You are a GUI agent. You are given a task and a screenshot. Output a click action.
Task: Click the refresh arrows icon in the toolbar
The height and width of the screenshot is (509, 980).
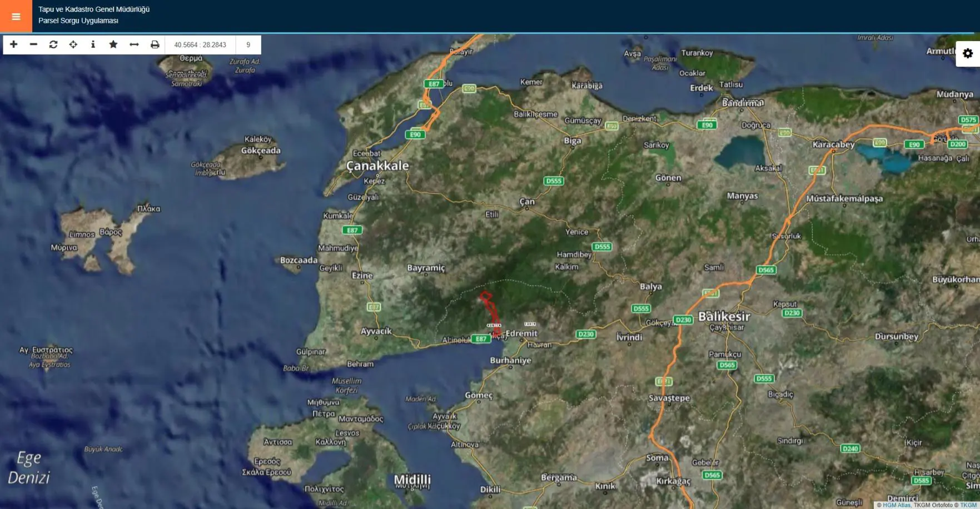point(53,44)
